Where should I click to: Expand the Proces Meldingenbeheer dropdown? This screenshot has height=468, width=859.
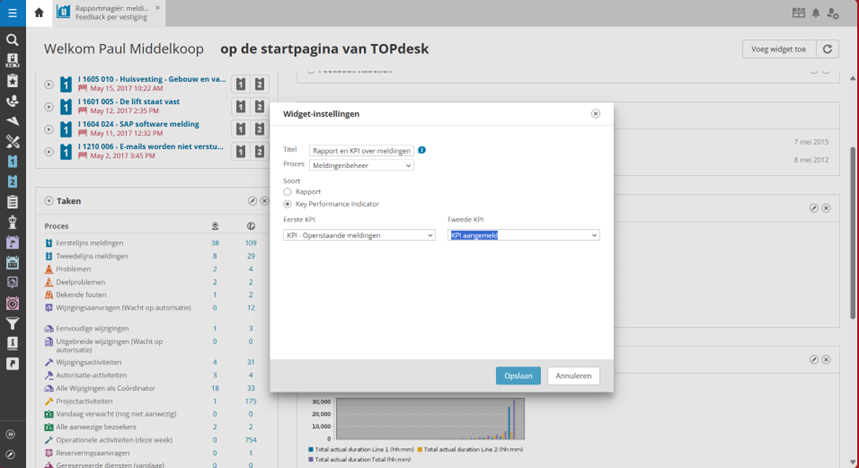click(360, 165)
